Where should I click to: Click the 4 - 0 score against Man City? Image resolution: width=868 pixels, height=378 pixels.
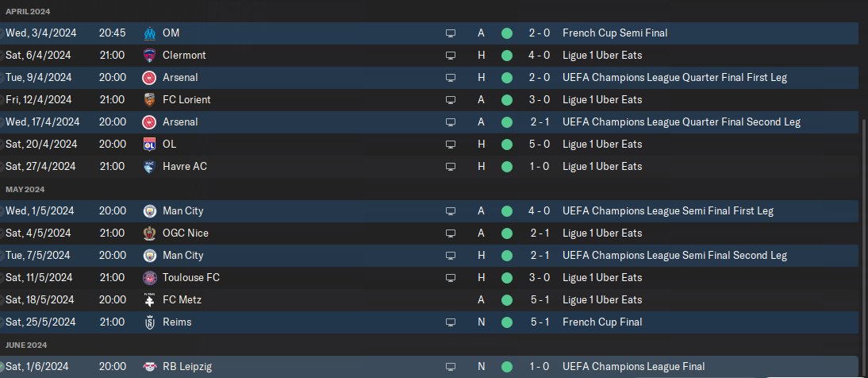540,211
